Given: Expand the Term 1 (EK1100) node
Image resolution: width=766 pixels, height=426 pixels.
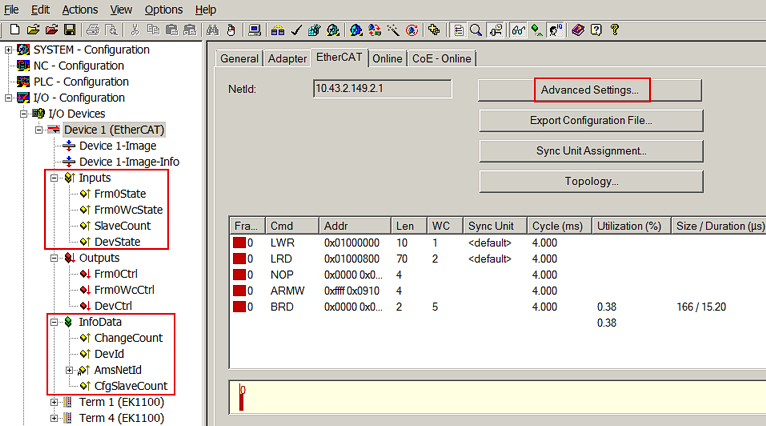Looking at the screenshot, I should pyautogui.click(x=54, y=402).
